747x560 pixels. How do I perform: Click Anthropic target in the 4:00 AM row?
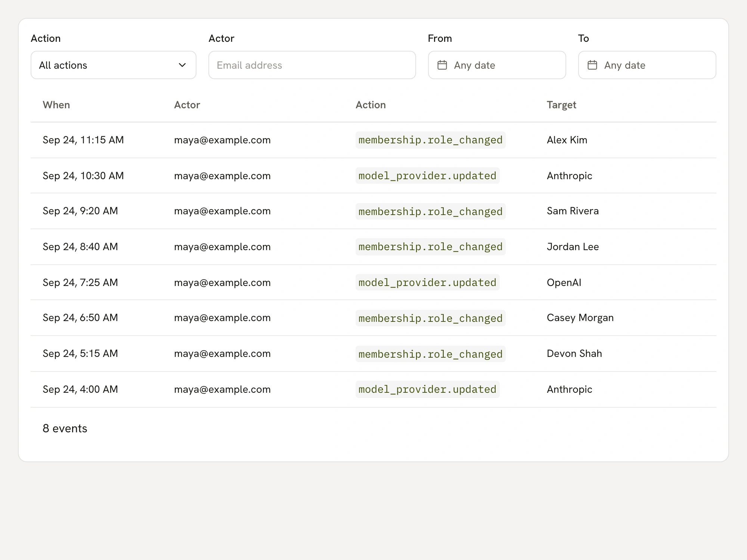coord(570,389)
